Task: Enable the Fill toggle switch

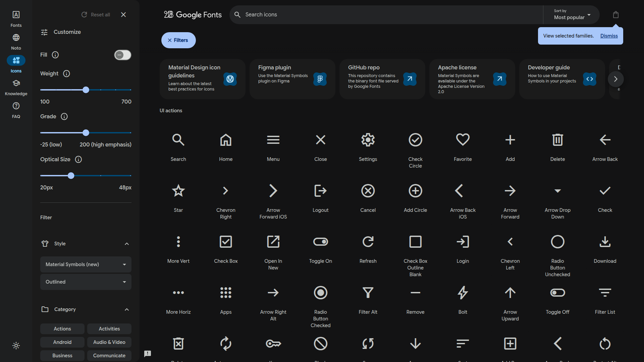Action: pyautogui.click(x=123, y=55)
